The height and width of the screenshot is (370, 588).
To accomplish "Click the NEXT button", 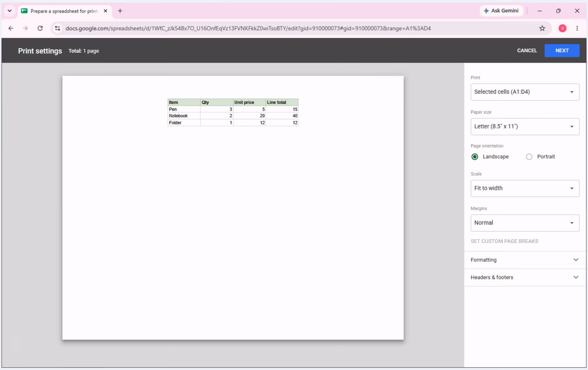I will pyautogui.click(x=562, y=51).
